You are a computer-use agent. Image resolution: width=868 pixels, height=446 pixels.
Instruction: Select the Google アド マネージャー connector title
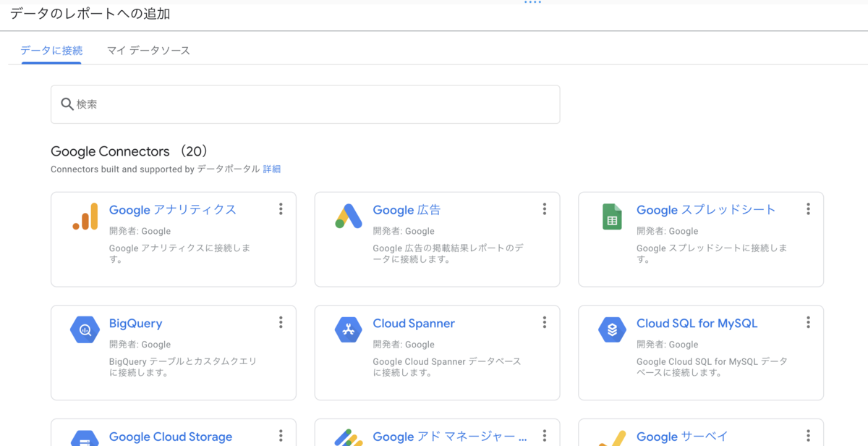[x=450, y=437]
